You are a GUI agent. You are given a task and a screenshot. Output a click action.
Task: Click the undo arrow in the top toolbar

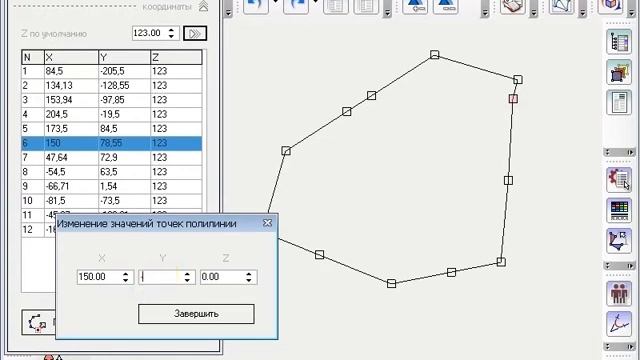point(256,6)
